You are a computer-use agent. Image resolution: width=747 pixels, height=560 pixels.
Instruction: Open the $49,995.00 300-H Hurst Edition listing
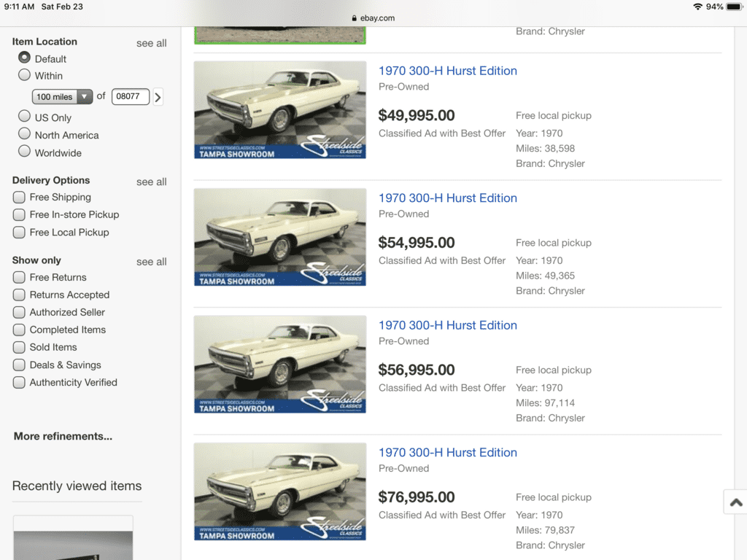point(447,71)
